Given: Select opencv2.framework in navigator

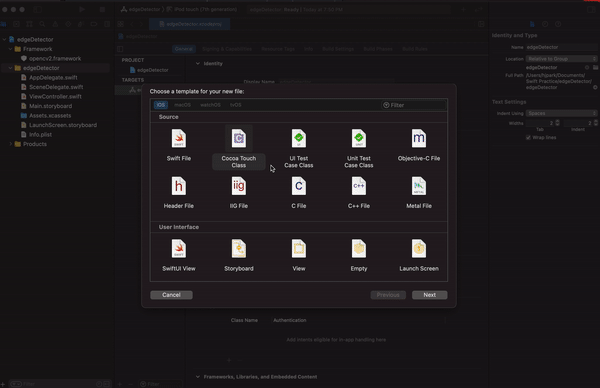Looking at the screenshot, I should tap(55, 59).
